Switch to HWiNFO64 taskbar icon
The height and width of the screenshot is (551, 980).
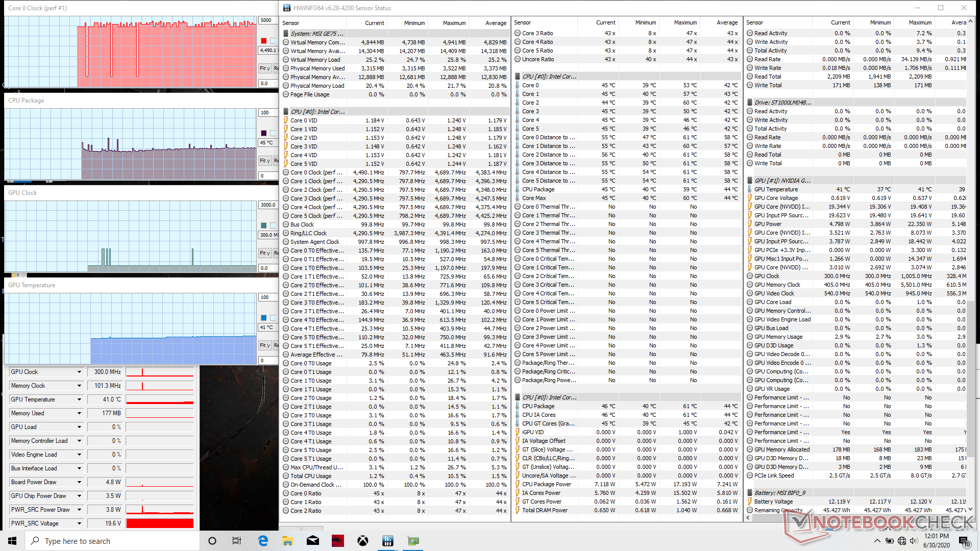pos(388,541)
